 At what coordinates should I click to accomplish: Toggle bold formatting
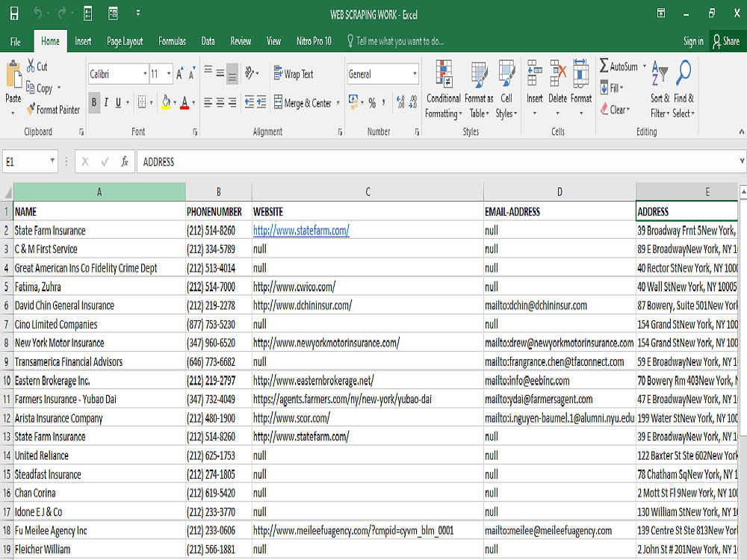point(93,103)
